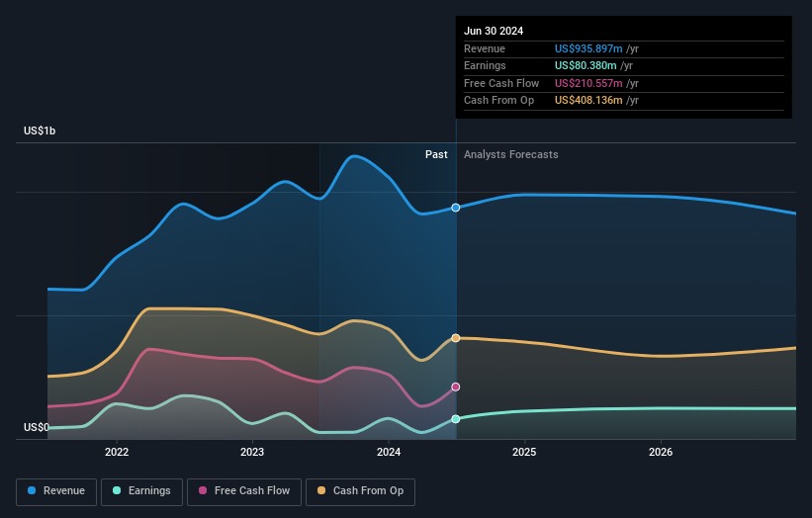The image size is (812, 518).
Task: Click the Earnings label in tooltip
Action: 486,65
